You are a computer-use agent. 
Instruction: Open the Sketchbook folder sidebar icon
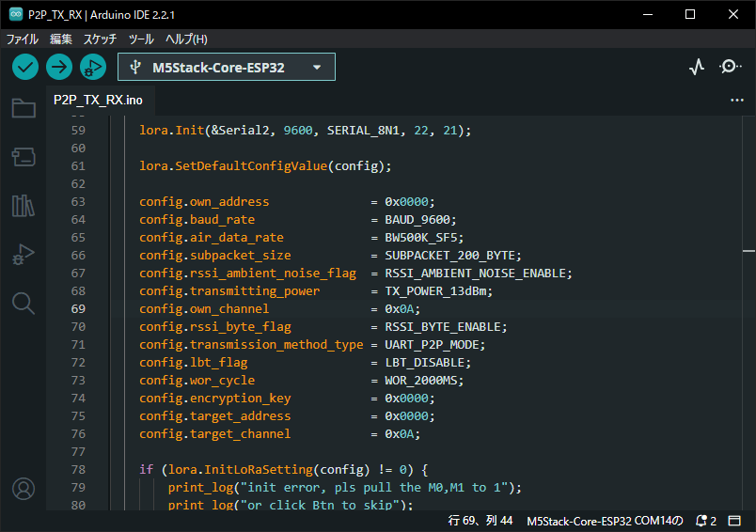pyautogui.click(x=24, y=108)
